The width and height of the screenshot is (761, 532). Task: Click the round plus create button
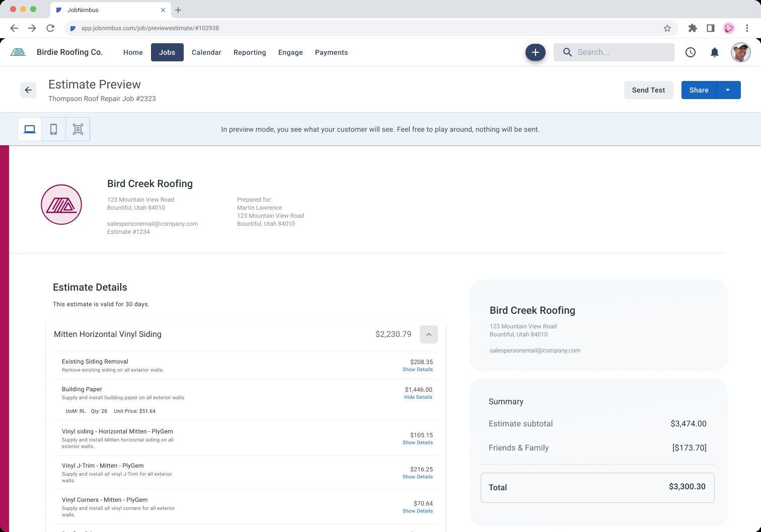coord(535,52)
